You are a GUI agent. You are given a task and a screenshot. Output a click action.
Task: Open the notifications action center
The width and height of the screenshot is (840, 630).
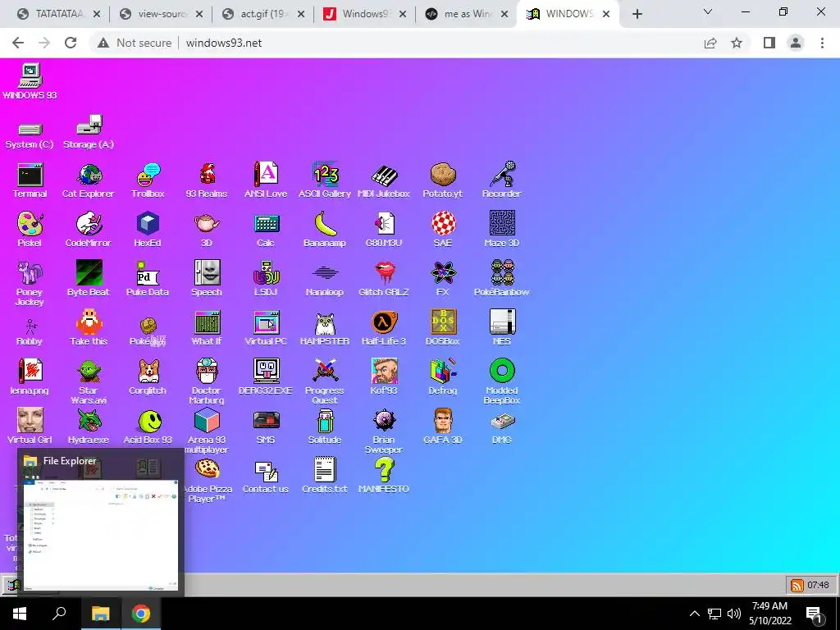click(x=813, y=614)
